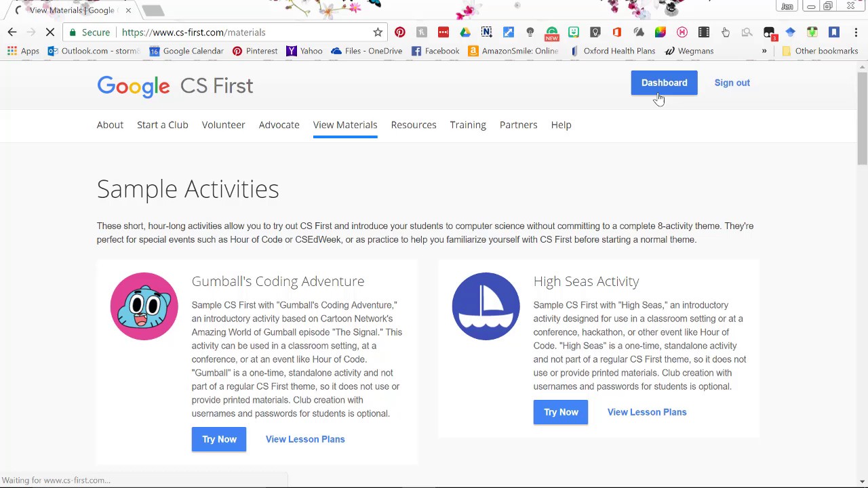Go back with the browser back arrow
The height and width of the screenshot is (488, 868).
tap(12, 33)
